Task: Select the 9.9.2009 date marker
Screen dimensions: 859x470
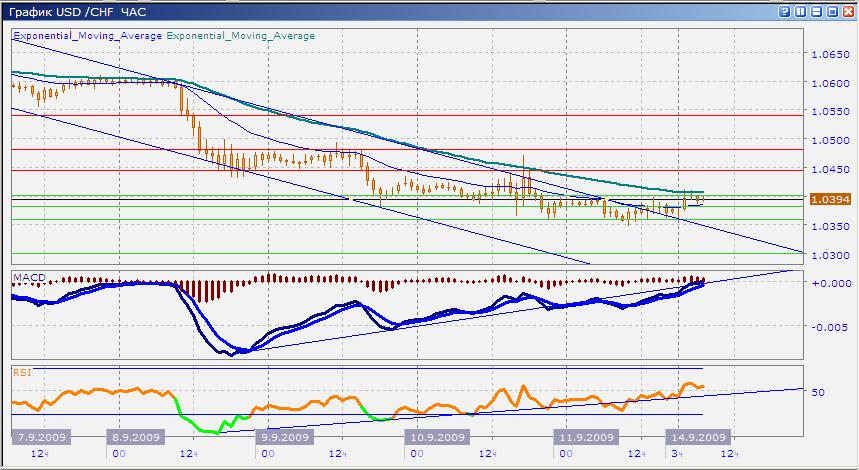Action: pos(286,437)
